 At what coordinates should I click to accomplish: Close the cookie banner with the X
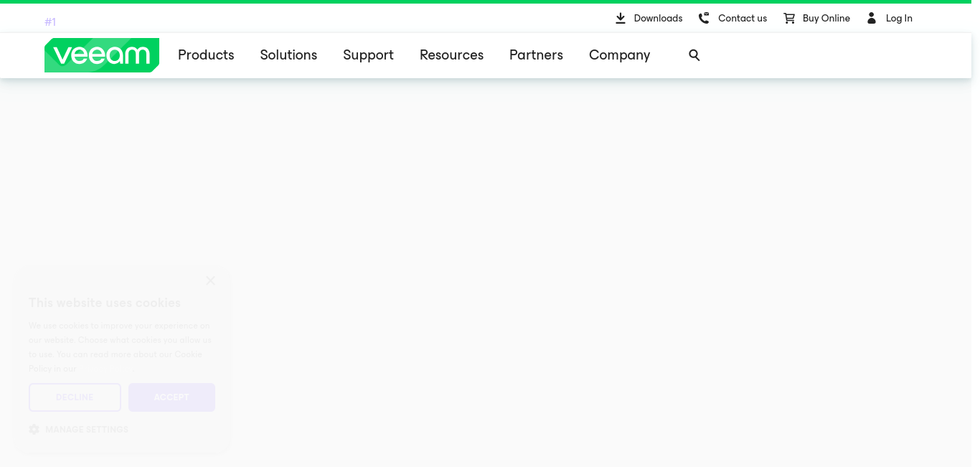(x=210, y=280)
